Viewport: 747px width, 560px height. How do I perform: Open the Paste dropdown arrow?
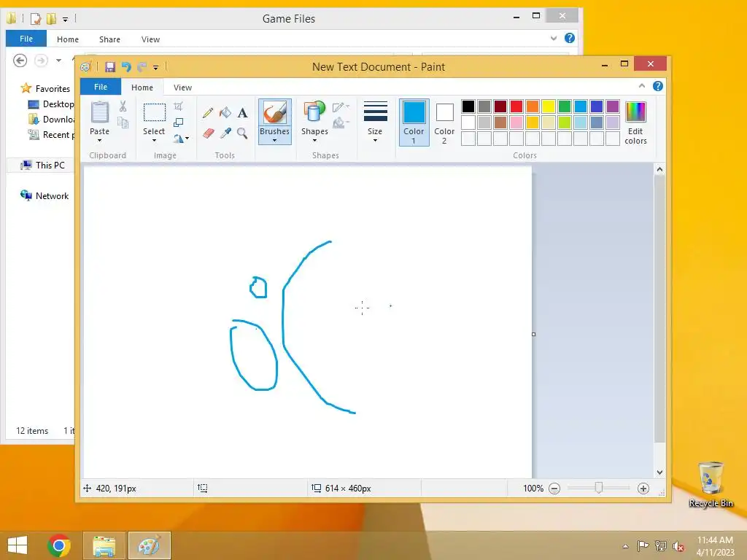(99, 140)
